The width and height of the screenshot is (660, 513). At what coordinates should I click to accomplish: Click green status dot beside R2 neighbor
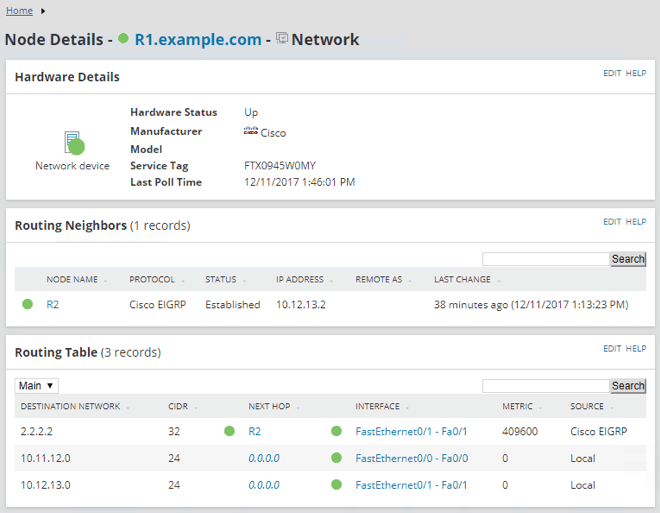coord(27,304)
